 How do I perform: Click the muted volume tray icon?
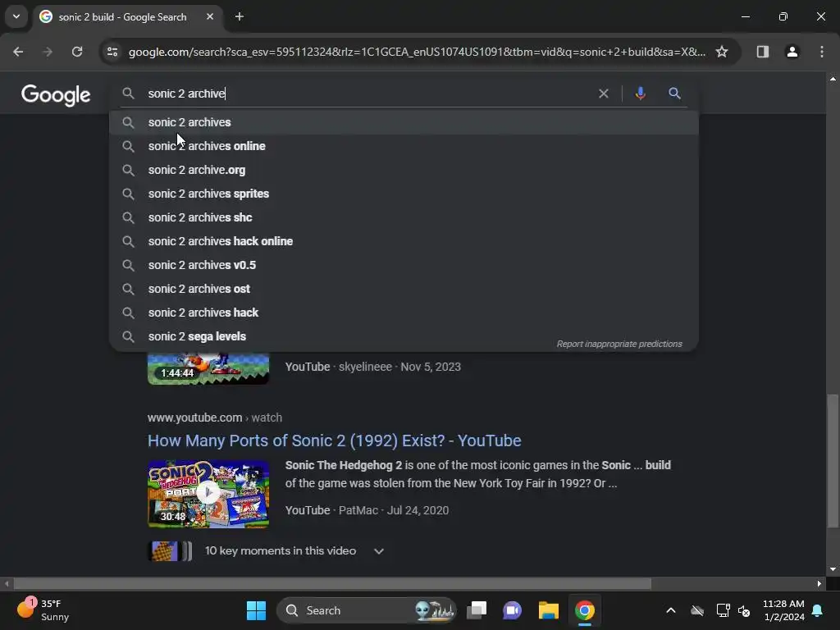coord(744,610)
